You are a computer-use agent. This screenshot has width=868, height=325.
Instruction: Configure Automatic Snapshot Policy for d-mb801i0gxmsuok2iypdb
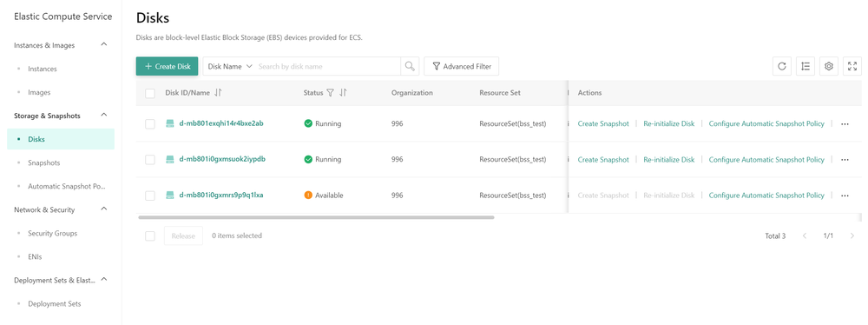click(766, 160)
